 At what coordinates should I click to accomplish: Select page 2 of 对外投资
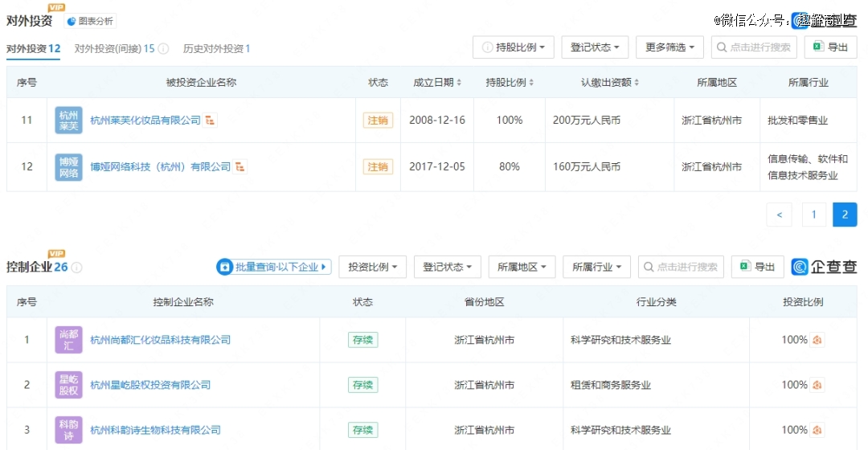845,215
